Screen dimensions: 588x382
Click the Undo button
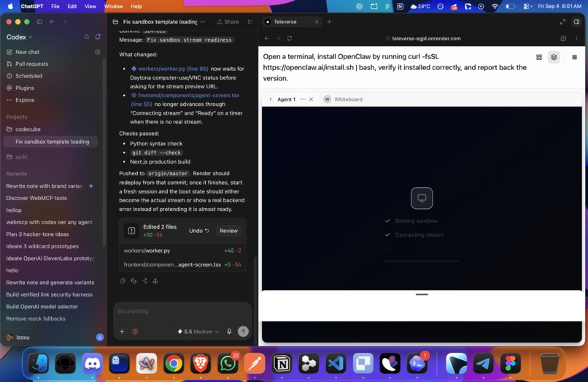click(x=198, y=231)
